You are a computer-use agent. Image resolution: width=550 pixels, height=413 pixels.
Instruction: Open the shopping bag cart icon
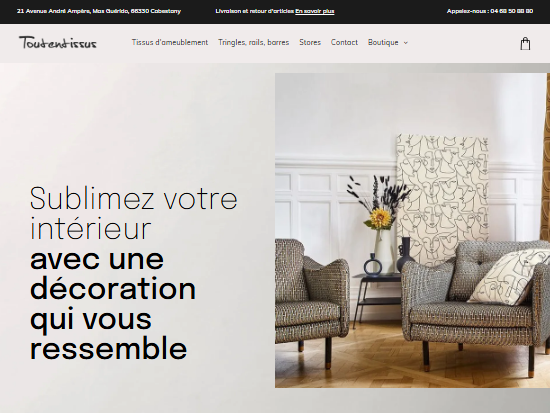[x=525, y=44]
